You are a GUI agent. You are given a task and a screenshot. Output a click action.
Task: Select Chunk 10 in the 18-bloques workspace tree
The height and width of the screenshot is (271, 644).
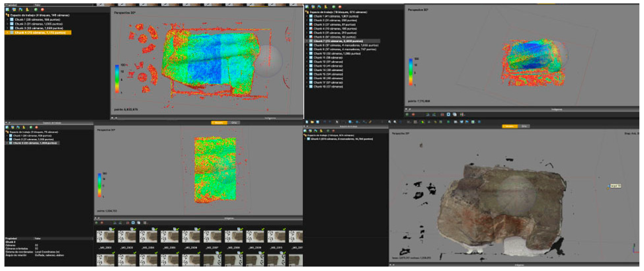(337, 54)
